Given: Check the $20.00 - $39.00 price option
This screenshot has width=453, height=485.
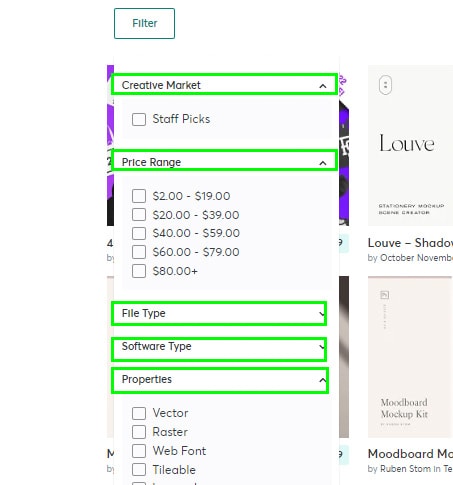Looking at the screenshot, I should pos(139,215).
